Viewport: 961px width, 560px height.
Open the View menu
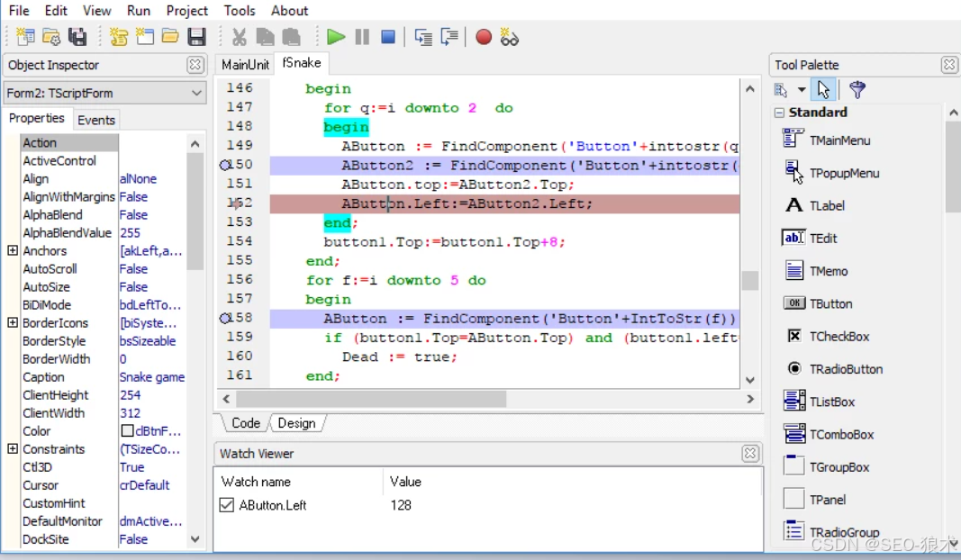pos(97,11)
